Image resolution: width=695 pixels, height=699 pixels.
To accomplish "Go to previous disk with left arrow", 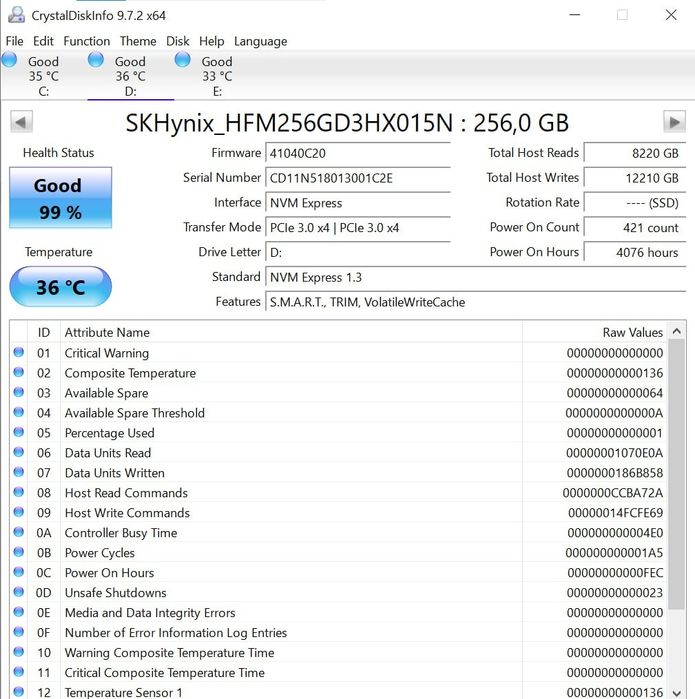I will pyautogui.click(x=21, y=122).
